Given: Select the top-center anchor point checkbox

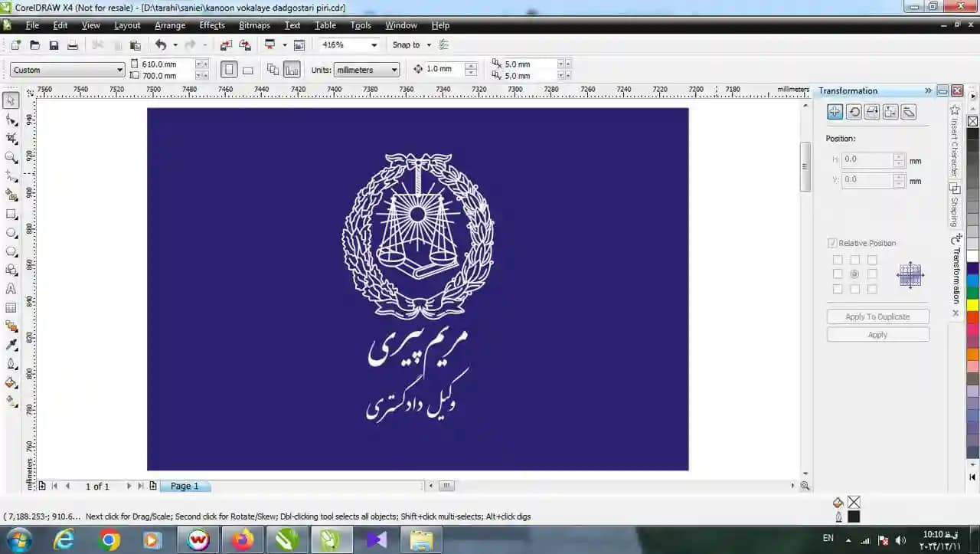Looking at the screenshot, I should (854, 261).
